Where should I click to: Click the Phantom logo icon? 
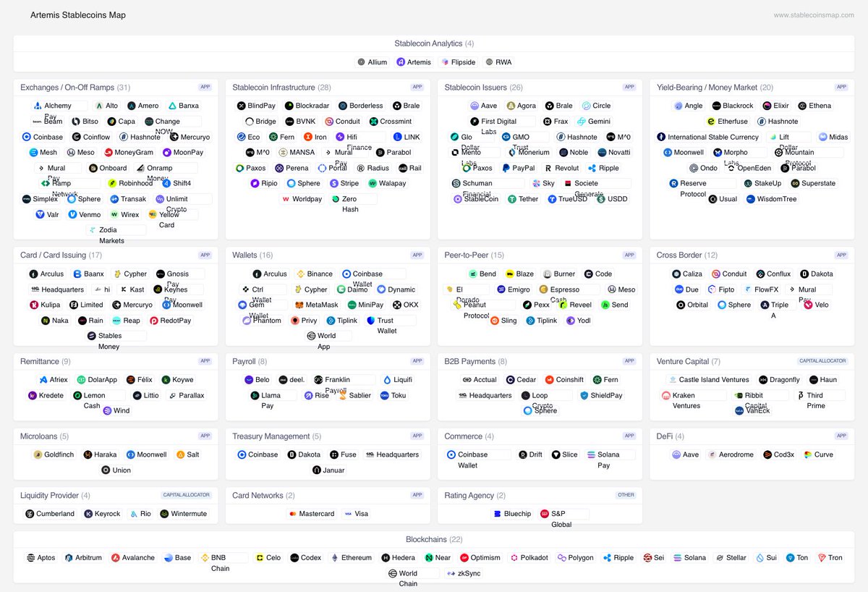[247, 321]
